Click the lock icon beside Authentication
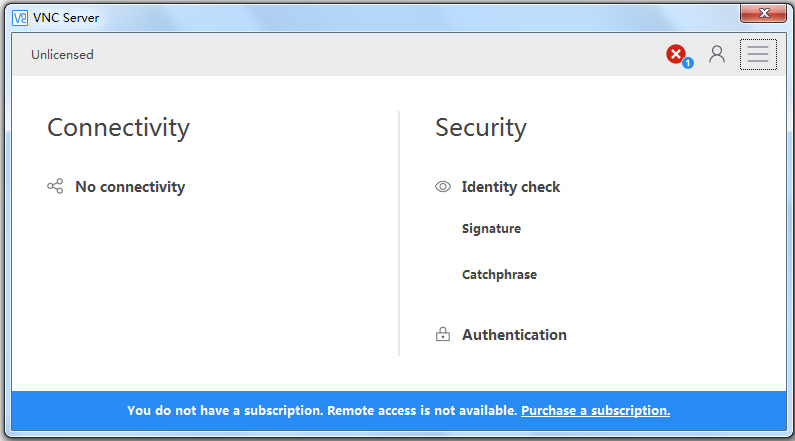 [443, 335]
